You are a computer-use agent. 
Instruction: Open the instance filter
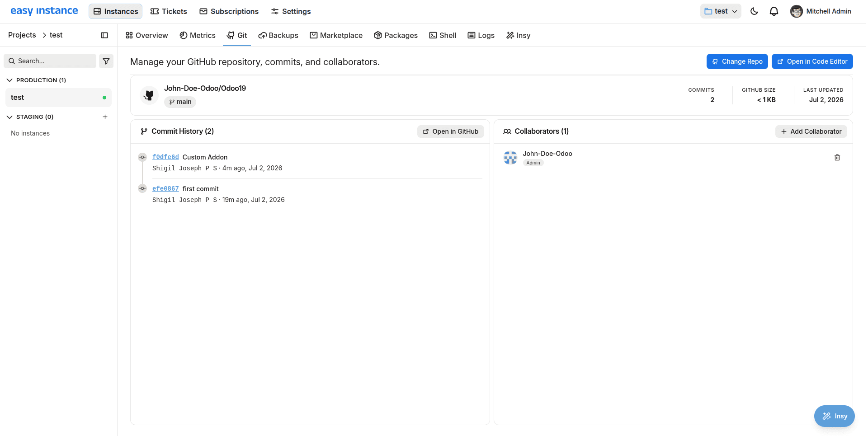coord(106,61)
